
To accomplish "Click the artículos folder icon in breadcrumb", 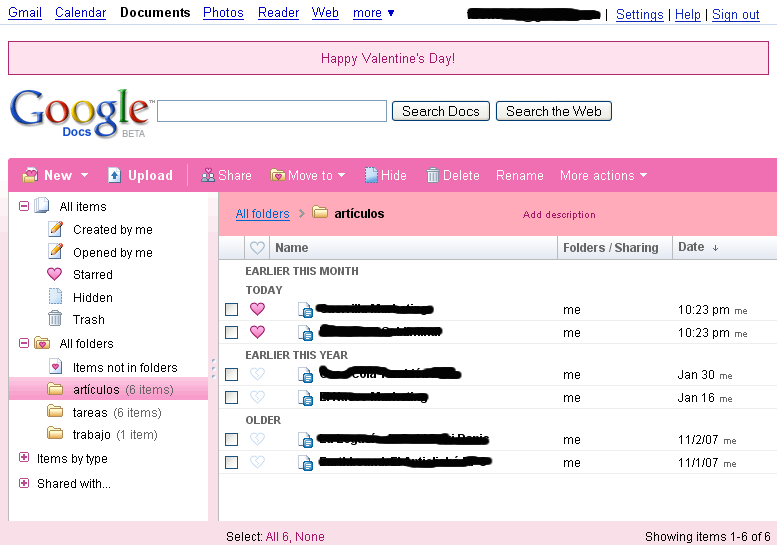I will pos(320,213).
